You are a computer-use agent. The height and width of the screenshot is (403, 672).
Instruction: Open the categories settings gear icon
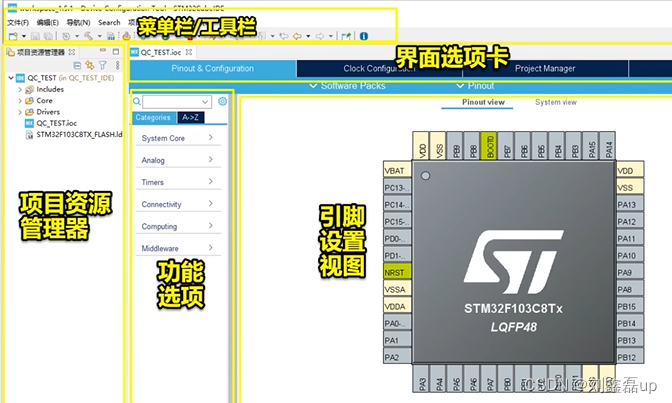(x=222, y=101)
